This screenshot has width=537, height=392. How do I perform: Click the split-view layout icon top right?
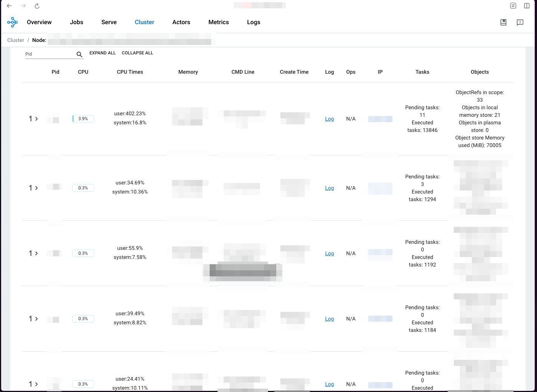tap(527, 6)
